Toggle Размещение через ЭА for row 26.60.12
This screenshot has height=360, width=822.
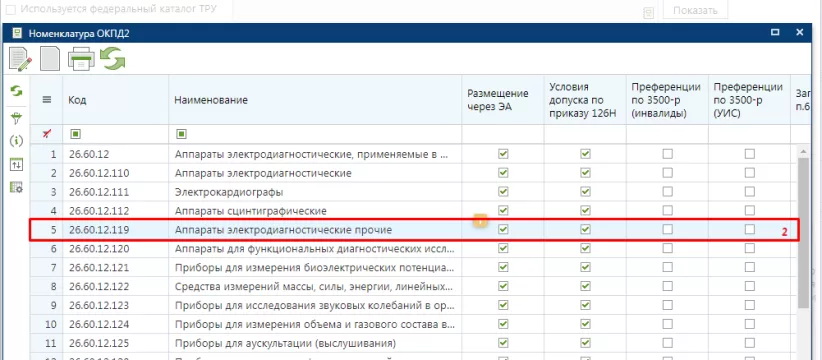[503, 154]
